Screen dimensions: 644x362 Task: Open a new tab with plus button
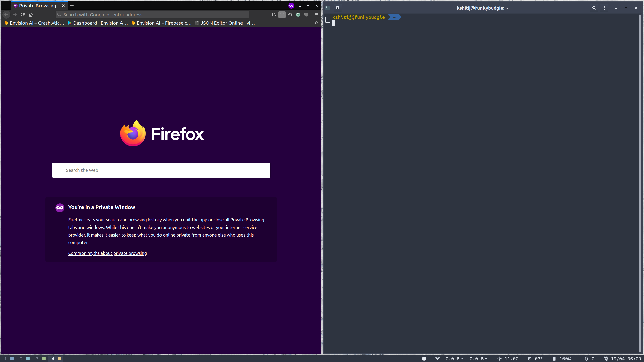(x=72, y=5)
